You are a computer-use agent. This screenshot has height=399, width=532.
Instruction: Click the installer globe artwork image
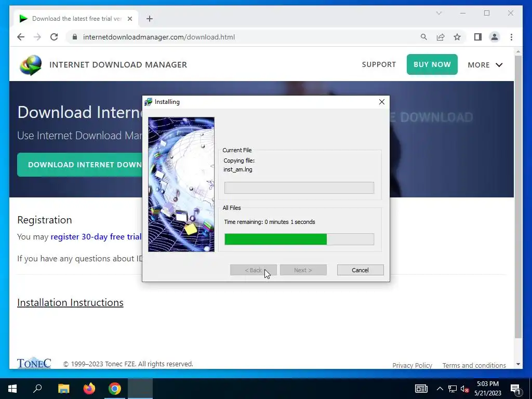pos(181,184)
